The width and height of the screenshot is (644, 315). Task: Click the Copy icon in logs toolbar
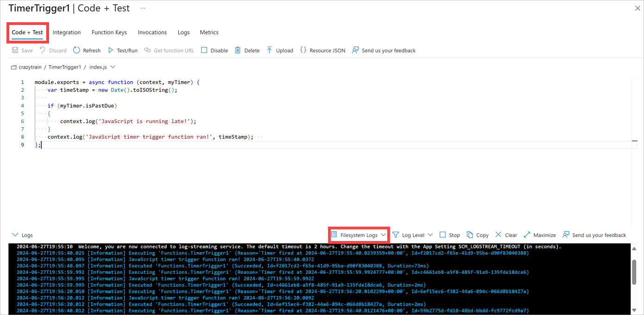[x=470, y=235]
